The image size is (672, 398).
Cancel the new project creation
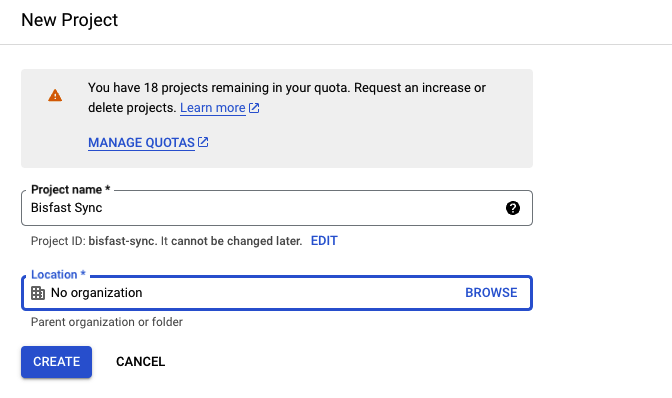tap(141, 362)
